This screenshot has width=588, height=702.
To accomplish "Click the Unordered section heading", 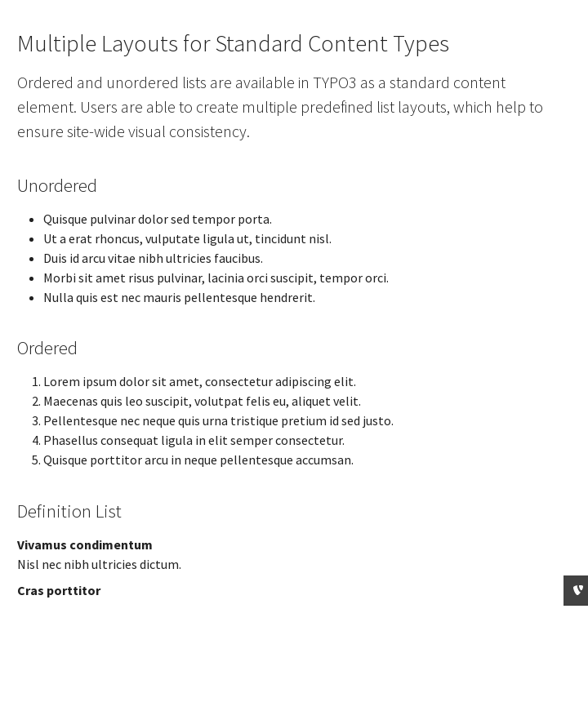I will (x=57, y=186).
